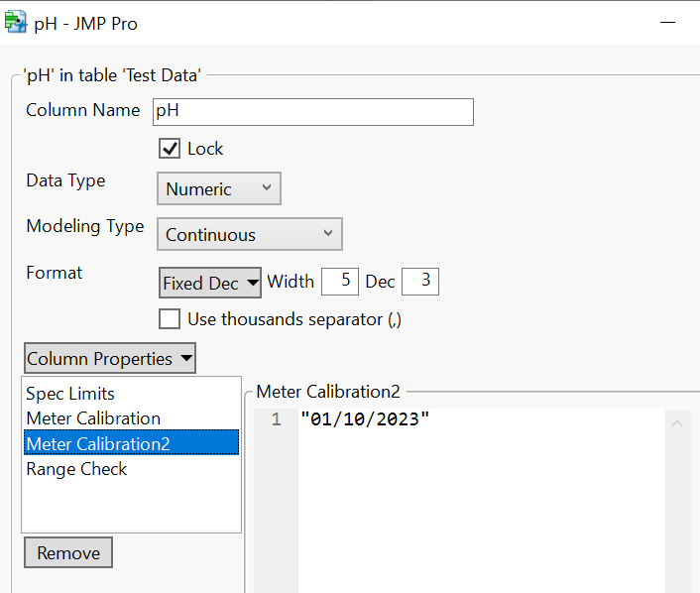Click line number 1 in script gutter
This screenshot has height=593, width=700.
[276, 420]
